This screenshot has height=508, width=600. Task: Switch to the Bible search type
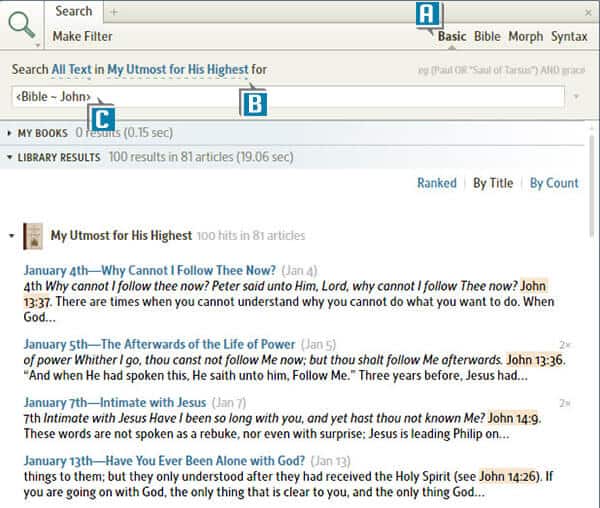487,36
